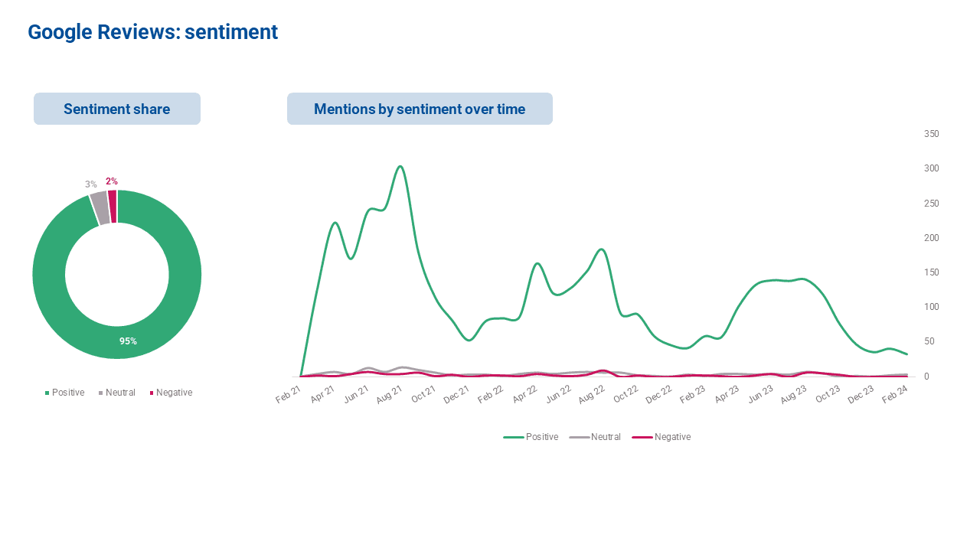Screen dimensions: 980x551
Task: Select the 95% data label
Action: click(x=128, y=341)
